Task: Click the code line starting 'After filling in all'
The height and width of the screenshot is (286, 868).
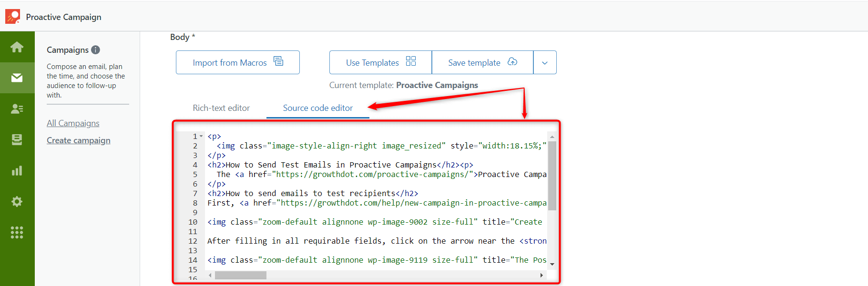Action: [377, 241]
